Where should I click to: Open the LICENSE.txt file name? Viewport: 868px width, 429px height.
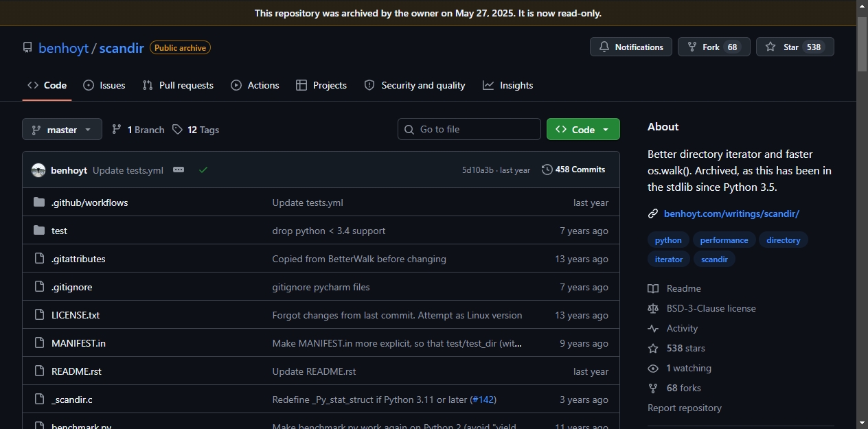click(x=76, y=315)
